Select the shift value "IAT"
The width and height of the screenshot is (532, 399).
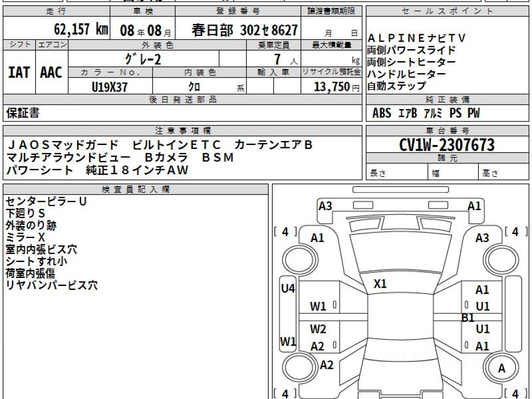19,72
